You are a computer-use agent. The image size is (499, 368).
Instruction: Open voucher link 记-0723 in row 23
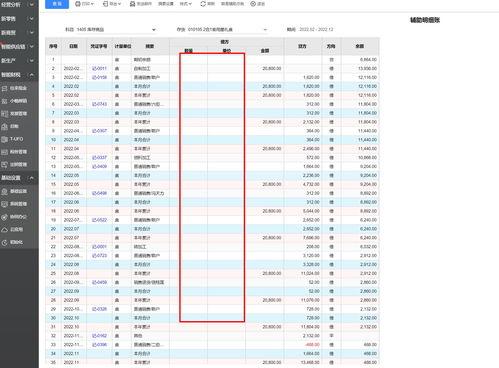pyautogui.click(x=99, y=256)
